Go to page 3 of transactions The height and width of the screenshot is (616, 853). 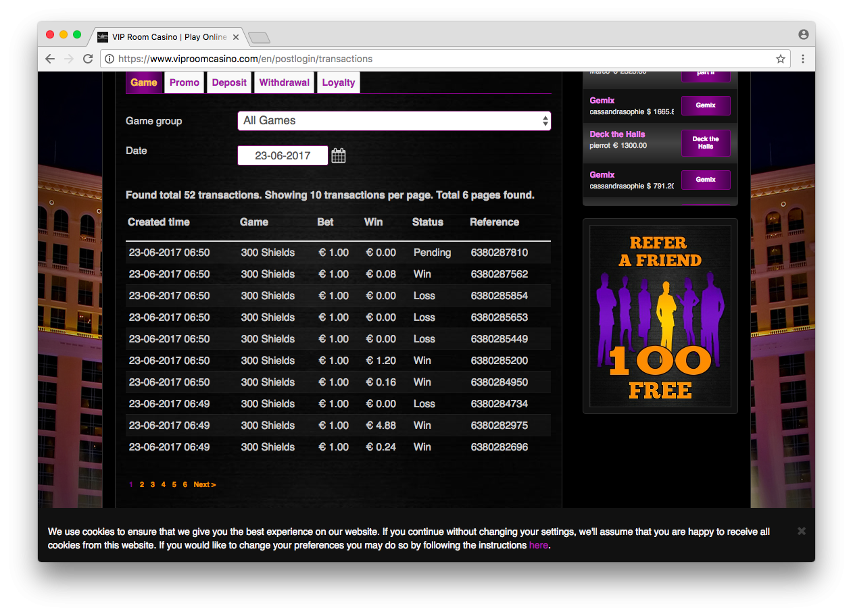tap(153, 484)
